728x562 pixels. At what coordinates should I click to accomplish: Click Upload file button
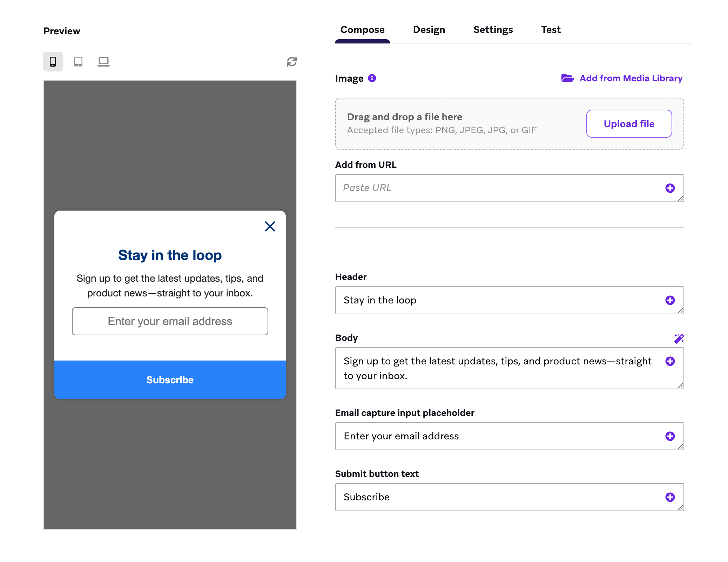(629, 124)
